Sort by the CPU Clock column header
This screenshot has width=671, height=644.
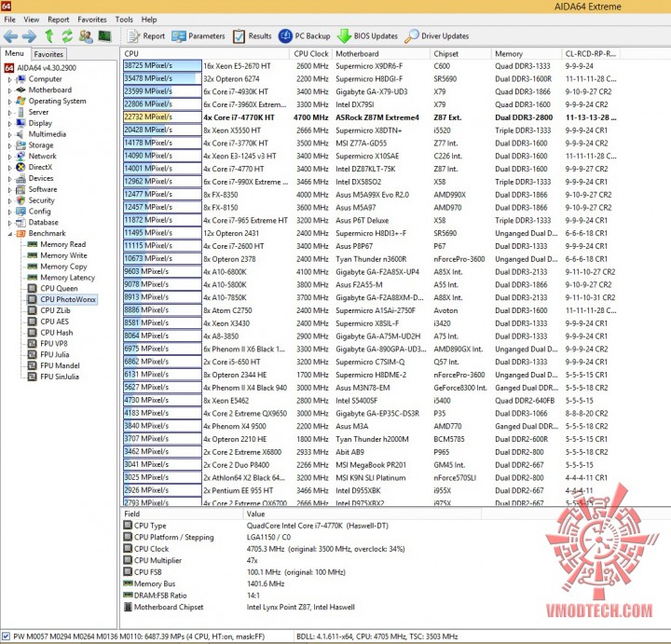(310, 54)
